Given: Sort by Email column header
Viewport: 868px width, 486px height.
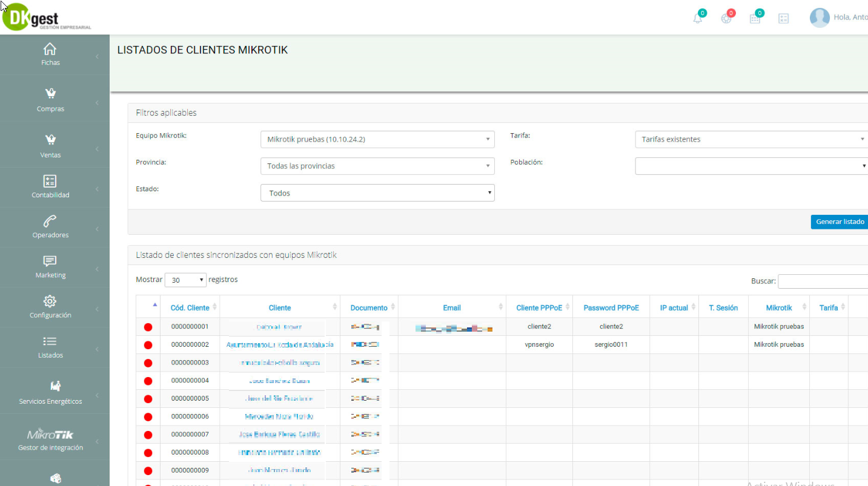Looking at the screenshot, I should click(x=452, y=307).
